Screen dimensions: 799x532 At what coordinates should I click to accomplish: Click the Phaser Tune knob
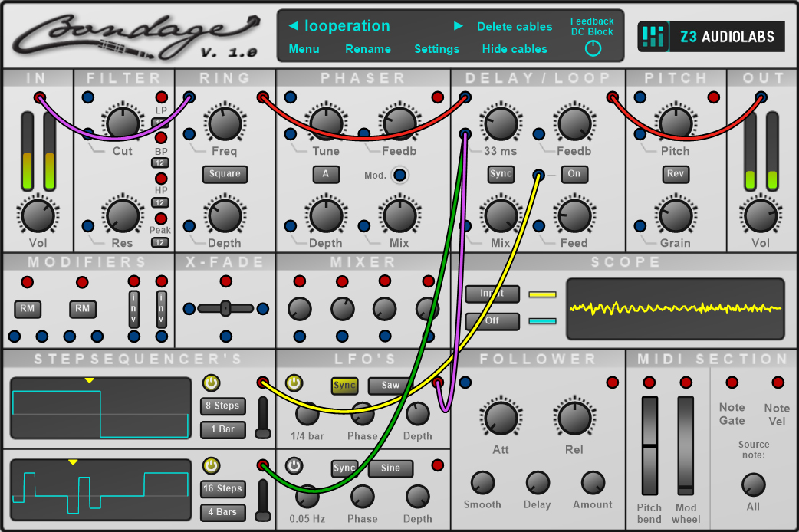(x=326, y=123)
